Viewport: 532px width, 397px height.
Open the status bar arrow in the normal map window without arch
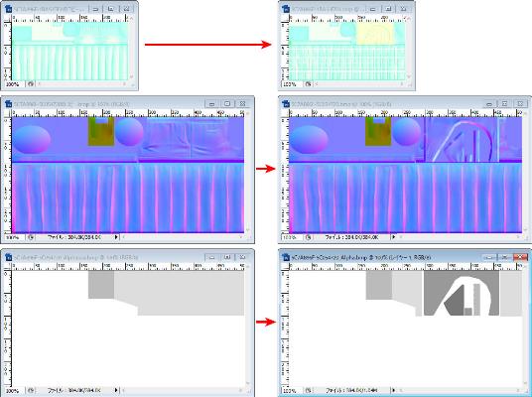(x=116, y=237)
